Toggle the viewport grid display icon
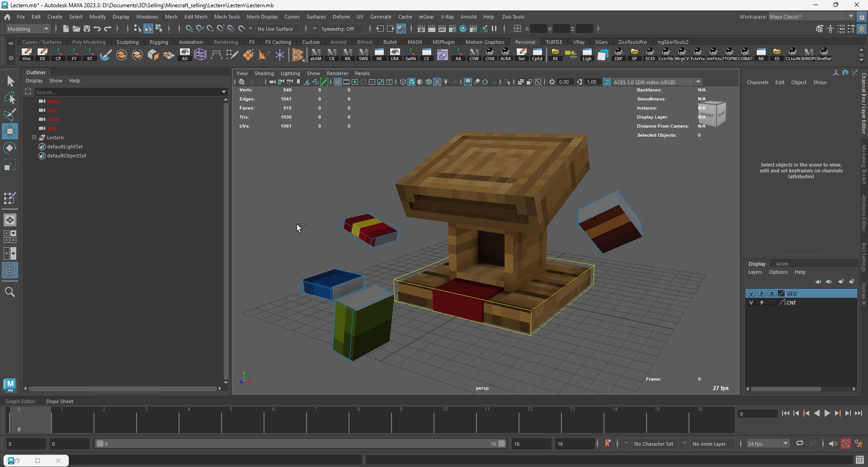868x467 pixels. point(337,82)
